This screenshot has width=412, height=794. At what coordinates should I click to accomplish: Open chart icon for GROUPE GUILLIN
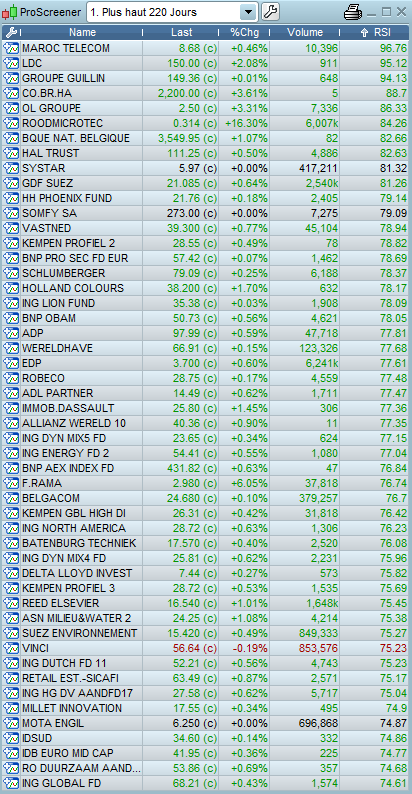point(11,78)
